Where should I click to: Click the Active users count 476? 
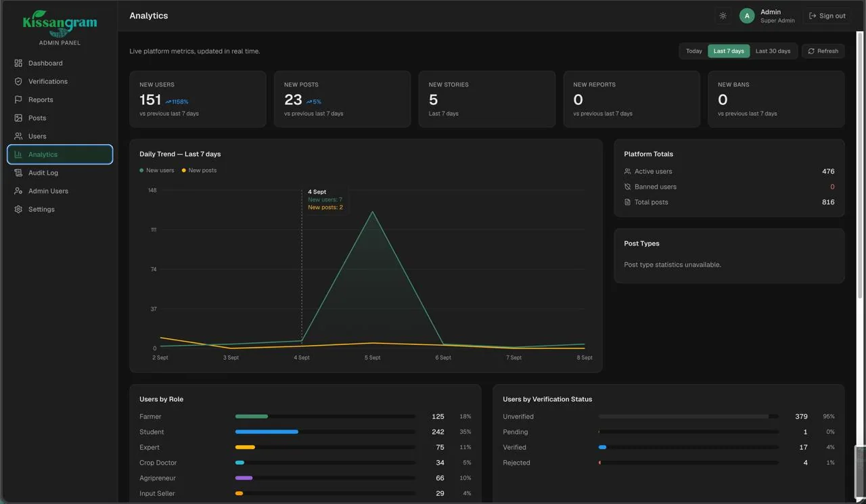(828, 171)
